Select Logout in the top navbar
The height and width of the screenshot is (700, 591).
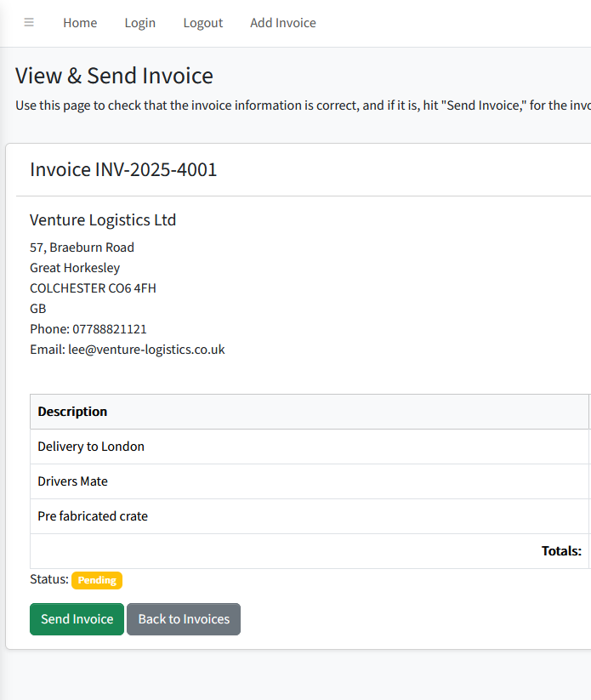click(x=203, y=23)
